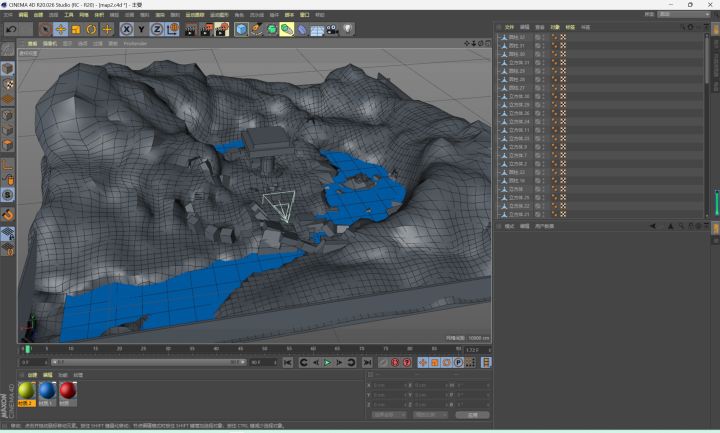Toggle Autokeying red button
The width and height of the screenshot is (720, 433).
395,362
